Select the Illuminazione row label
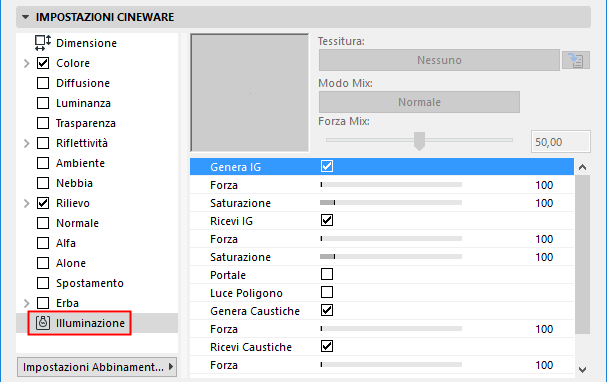The width and height of the screenshot is (607, 382). click(x=90, y=323)
